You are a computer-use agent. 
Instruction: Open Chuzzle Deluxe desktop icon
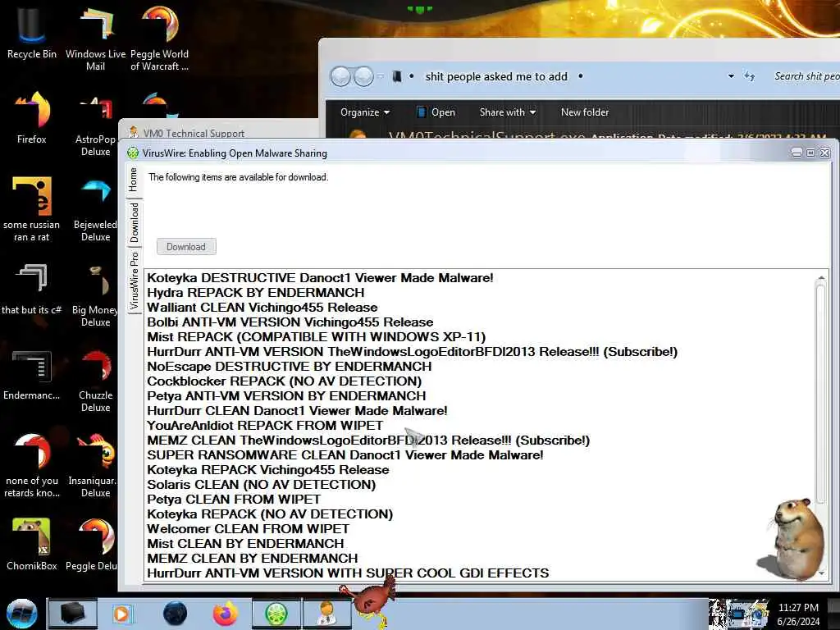pos(95,381)
